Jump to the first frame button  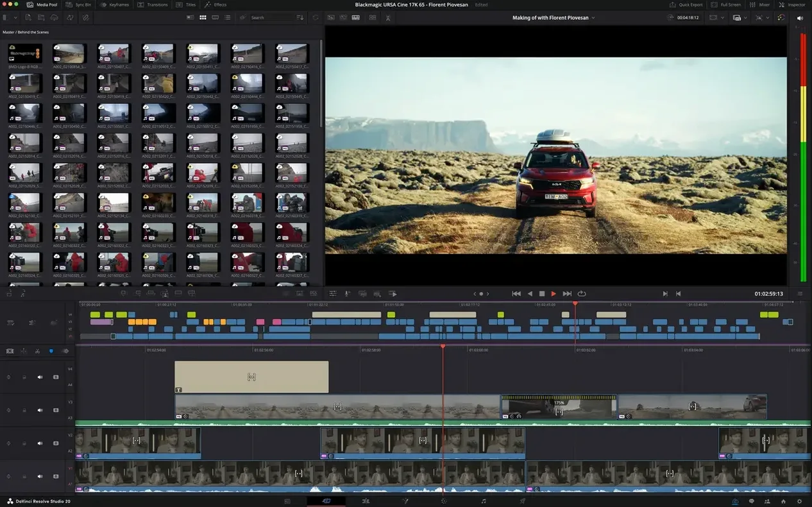tap(516, 293)
